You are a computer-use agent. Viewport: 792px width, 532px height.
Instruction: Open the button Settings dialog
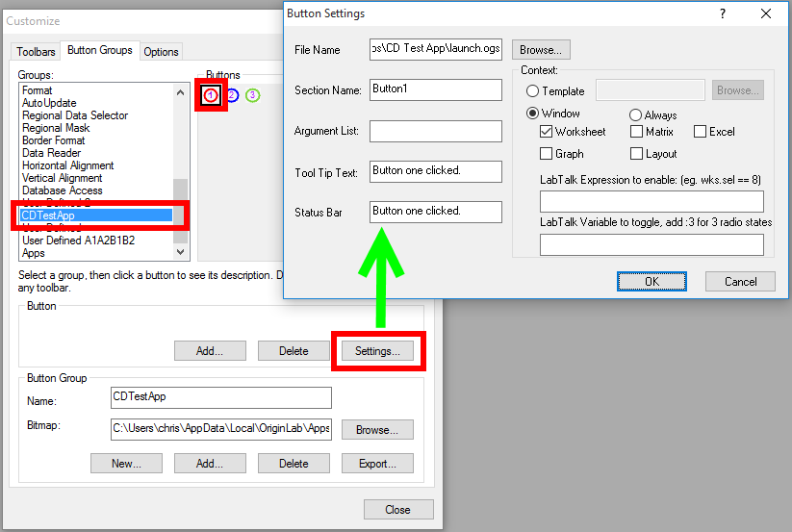(377, 351)
